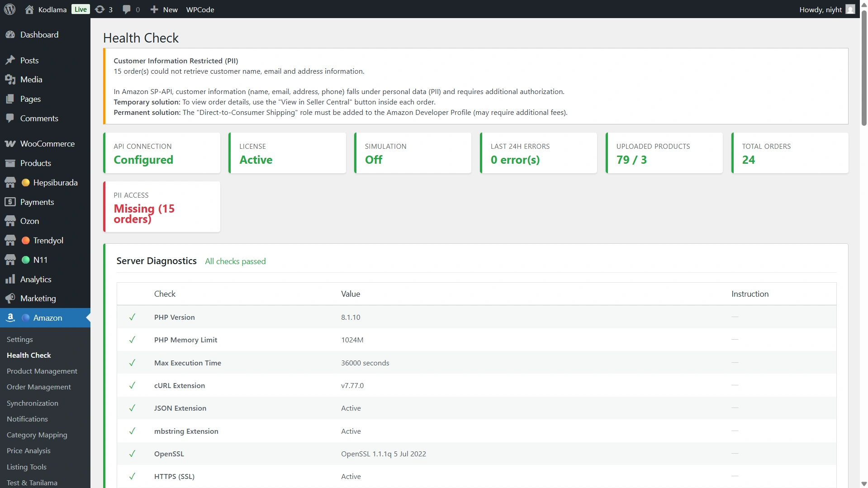This screenshot has width=868, height=488.
Task: Click the Marketing megaphone icon
Action: coord(10,298)
